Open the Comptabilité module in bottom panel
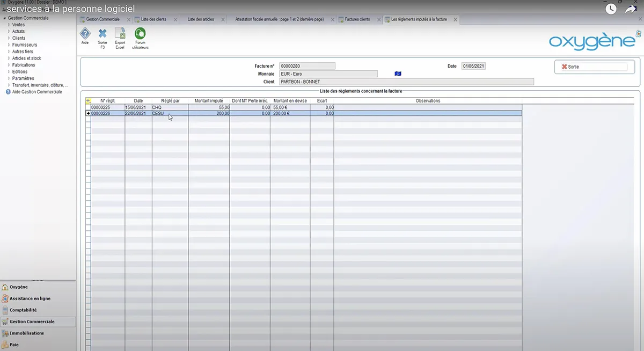 tap(23, 310)
